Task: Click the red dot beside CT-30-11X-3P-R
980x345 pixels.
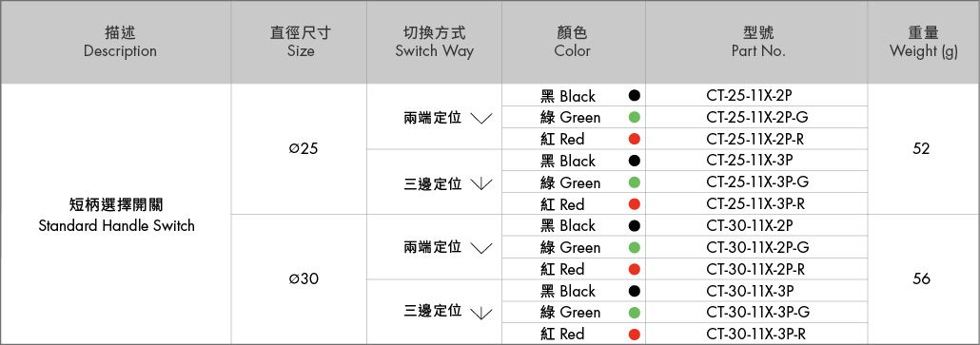Action: click(x=635, y=335)
